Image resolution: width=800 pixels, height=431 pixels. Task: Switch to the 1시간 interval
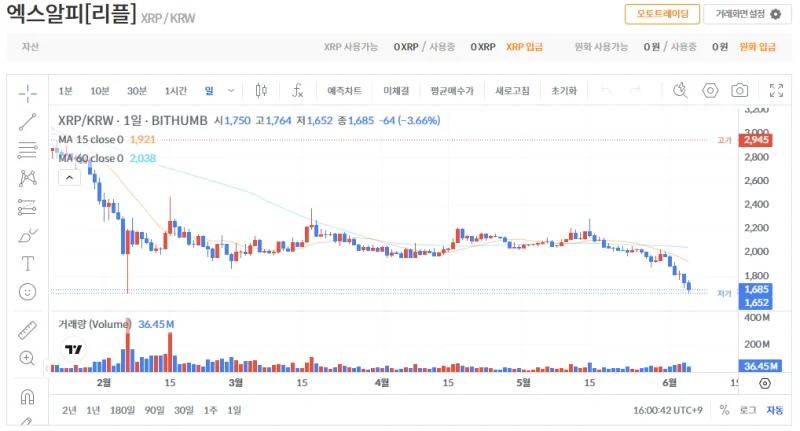pyautogui.click(x=176, y=91)
